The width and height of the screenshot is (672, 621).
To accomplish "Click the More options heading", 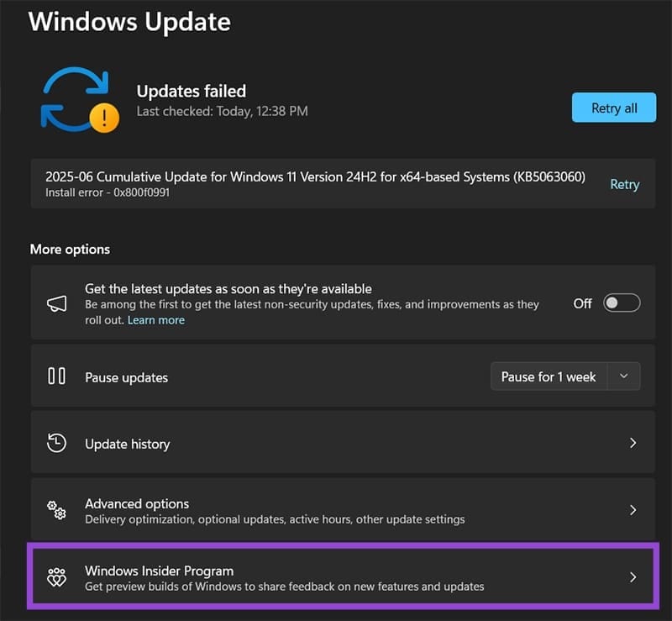I will click(70, 250).
